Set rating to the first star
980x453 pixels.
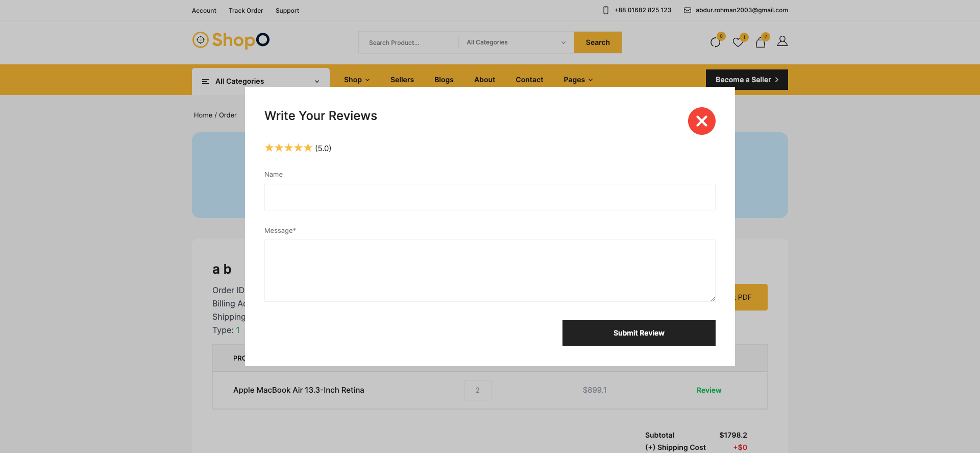[x=269, y=148]
